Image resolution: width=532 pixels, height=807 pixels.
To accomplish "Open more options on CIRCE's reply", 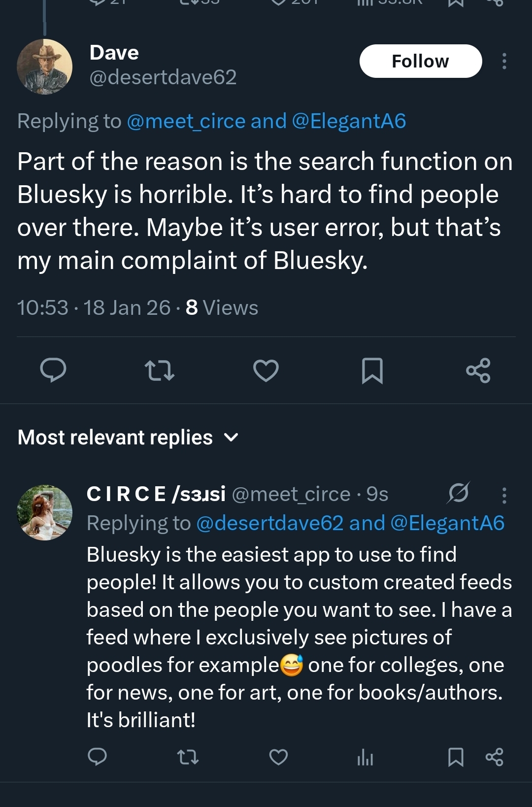I will [x=504, y=495].
